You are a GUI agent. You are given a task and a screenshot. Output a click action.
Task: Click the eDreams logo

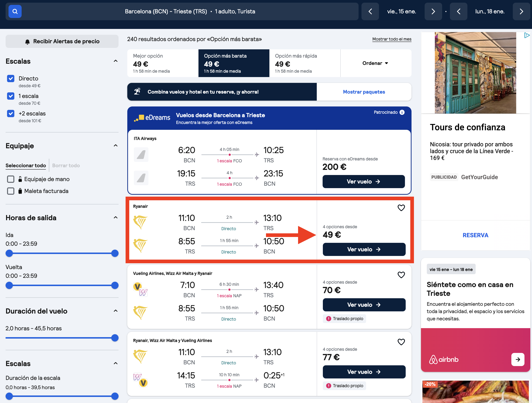152,118
